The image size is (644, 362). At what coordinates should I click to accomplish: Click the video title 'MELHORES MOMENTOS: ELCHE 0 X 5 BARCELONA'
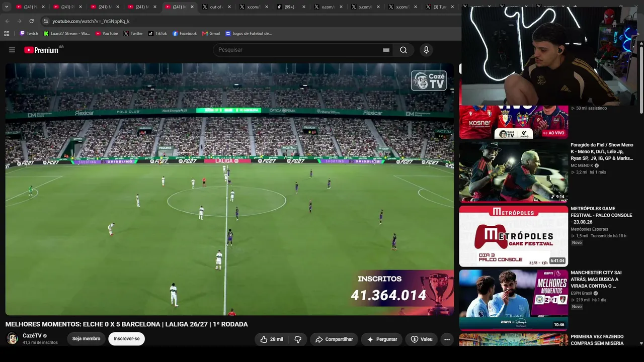tap(127, 324)
